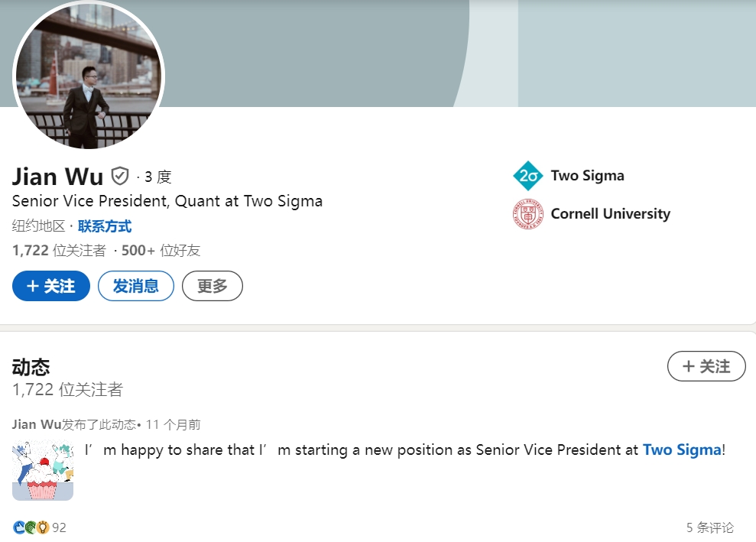Open the new position announcement post text
Screen dimensions: 756x542
(x=359, y=450)
